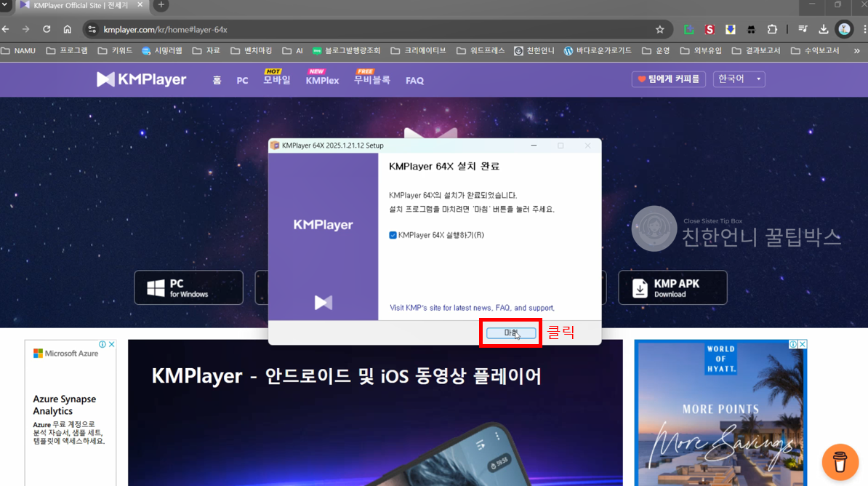868x486 pixels.
Task: Open Hyatt ad info icon
Action: 793,344
